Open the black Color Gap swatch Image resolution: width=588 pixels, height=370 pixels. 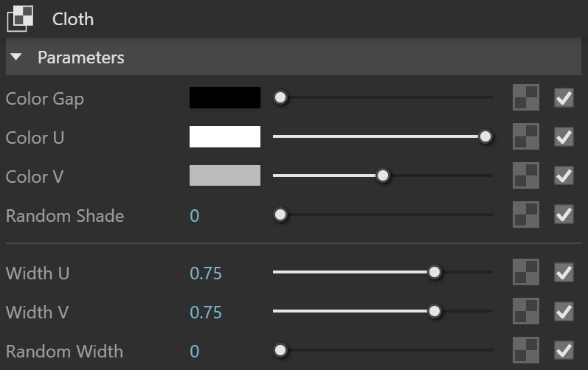tap(225, 98)
